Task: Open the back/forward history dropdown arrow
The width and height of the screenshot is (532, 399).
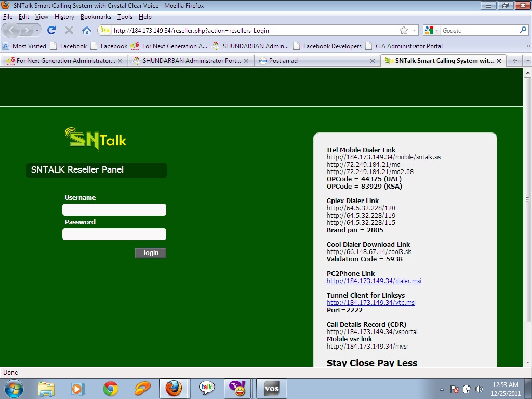Action: (37, 31)
